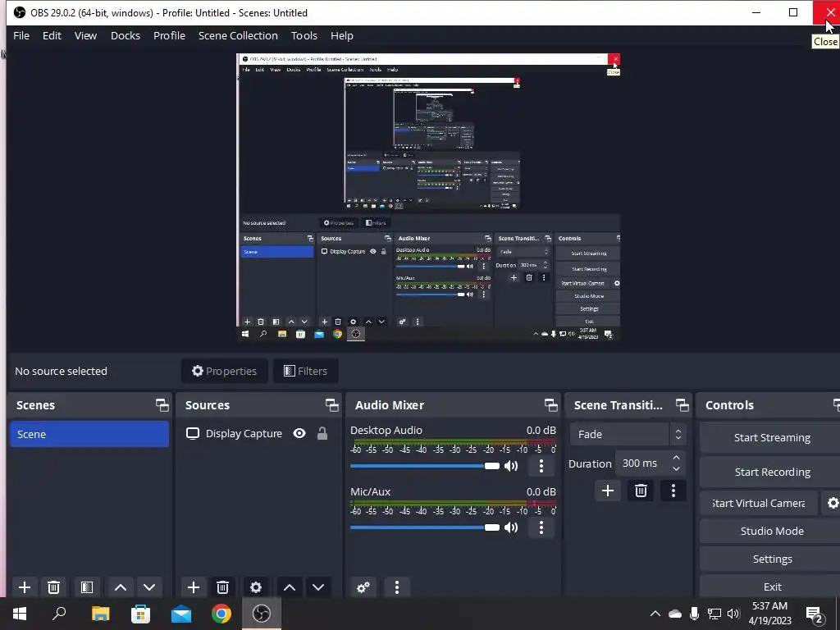Viewport: 840px width, 630px height.
Task: Open system volume icon in tray
Action: [x=733, y=614]
